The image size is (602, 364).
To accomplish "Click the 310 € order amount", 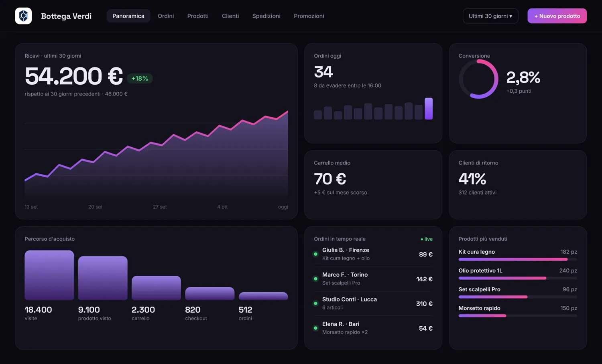I will pyautogui.click(x=424, y=304).
